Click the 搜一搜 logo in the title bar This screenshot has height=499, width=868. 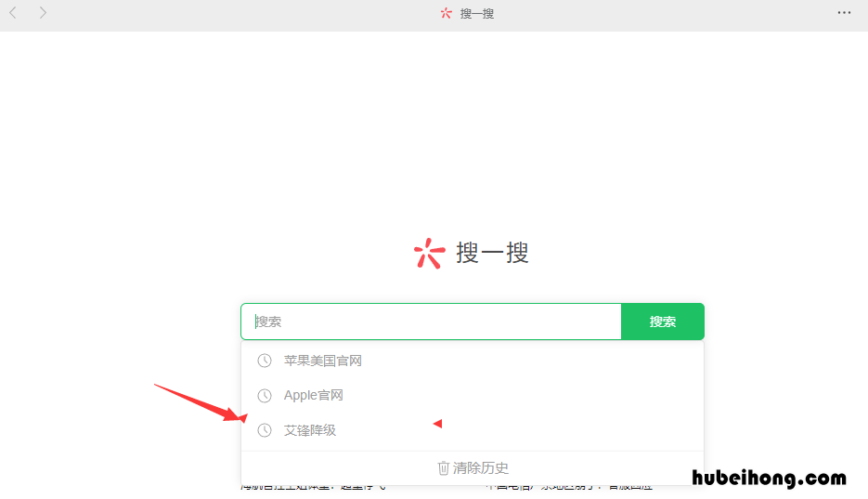pyautogui.click(x=447, y=13)
